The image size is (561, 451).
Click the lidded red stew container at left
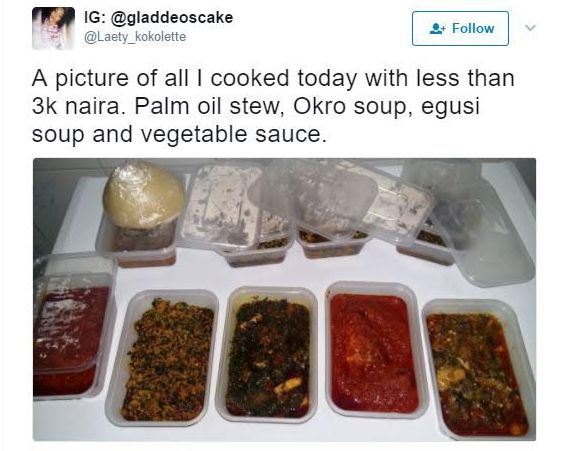pos(74,327)
